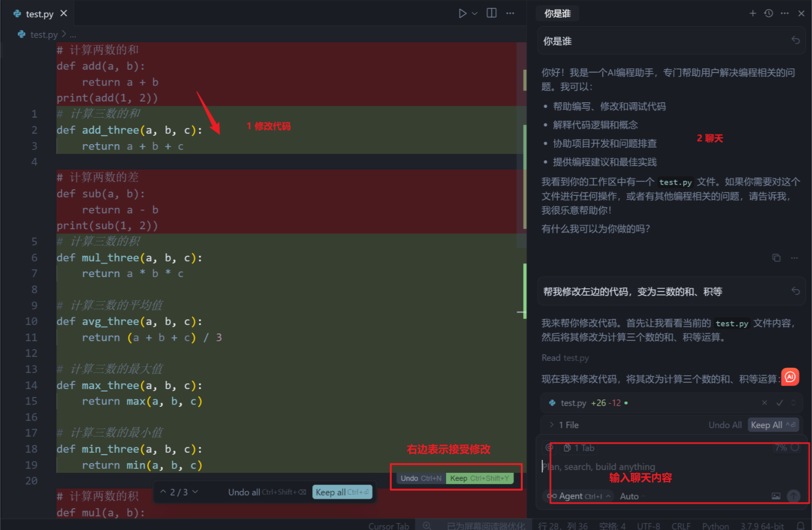Restore checkpoint for the 帮我修改 prompt
The image size is (812, 530).
(796, 291)
